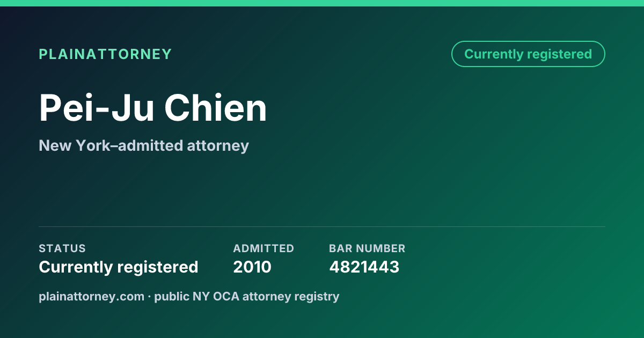Screen dimensions: 644x338
Task: Click the STATUS field label
Action: [x=62, y=248]
